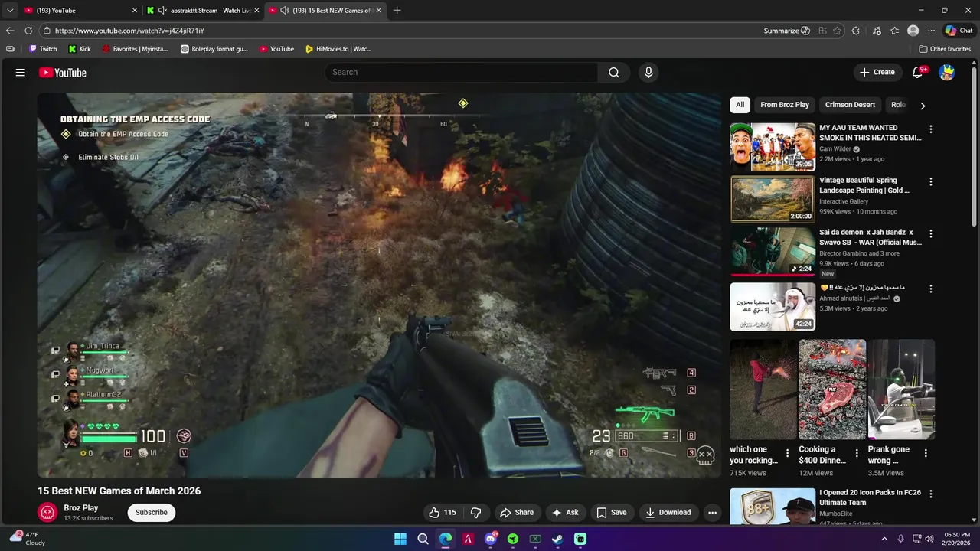The height and width of the screenshot is (551, 980).
Task: Open Discord from the taskbar
Action: 491,539
